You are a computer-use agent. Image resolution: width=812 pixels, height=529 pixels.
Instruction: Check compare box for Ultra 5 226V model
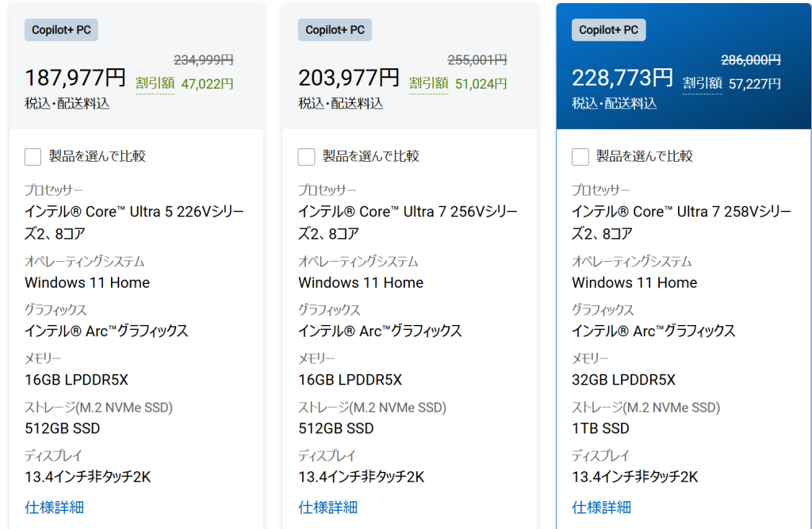(33, 156)
